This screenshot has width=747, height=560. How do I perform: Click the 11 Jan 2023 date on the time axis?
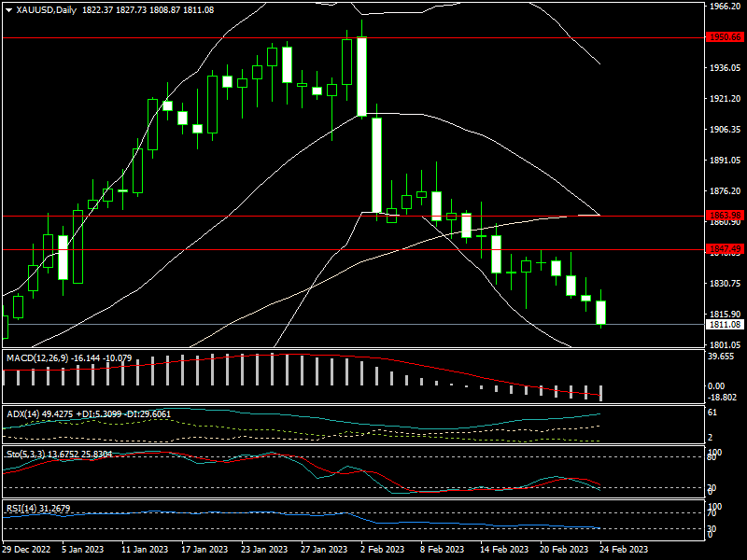click(146, 550)
